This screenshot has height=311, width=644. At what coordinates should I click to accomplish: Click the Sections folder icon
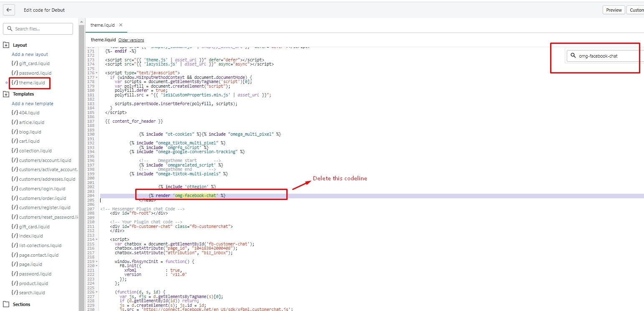click(x=6, y=304)
